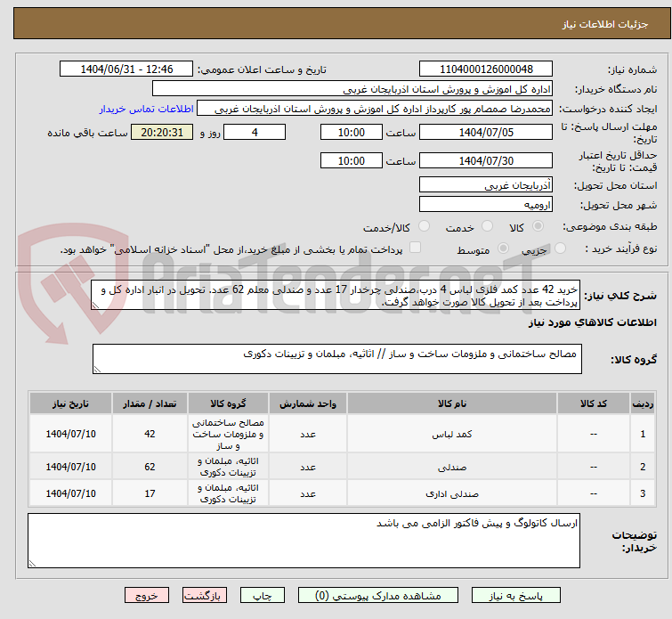
Task: Toggle the 'اسناد خزانه اسلامی' payment checkbox
Action: click(x=414, y=248)
